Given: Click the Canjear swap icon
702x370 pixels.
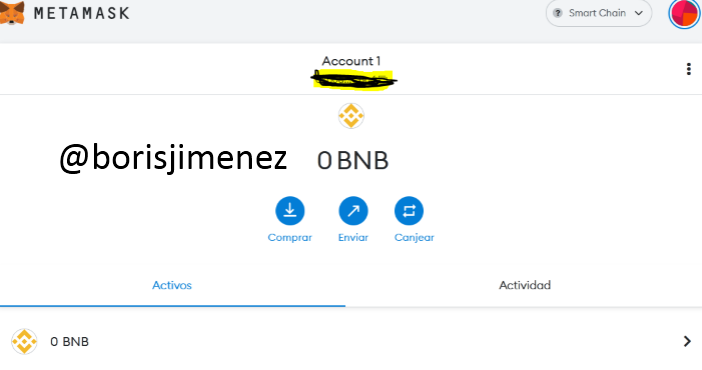Looking at the screenshot, I should coord(409,211).
